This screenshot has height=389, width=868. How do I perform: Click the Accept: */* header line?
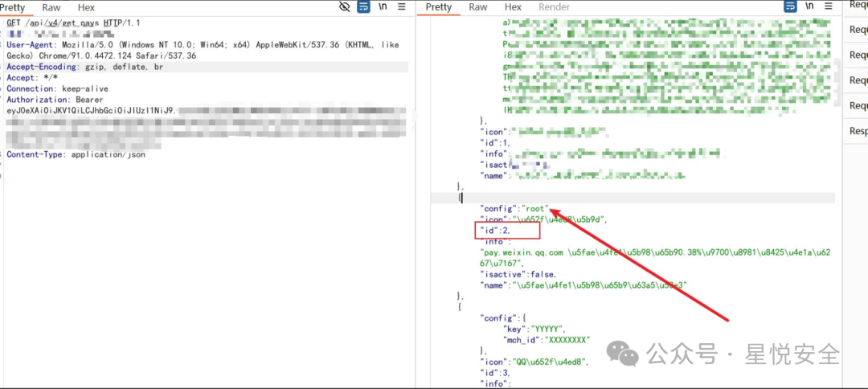(31, 78)
